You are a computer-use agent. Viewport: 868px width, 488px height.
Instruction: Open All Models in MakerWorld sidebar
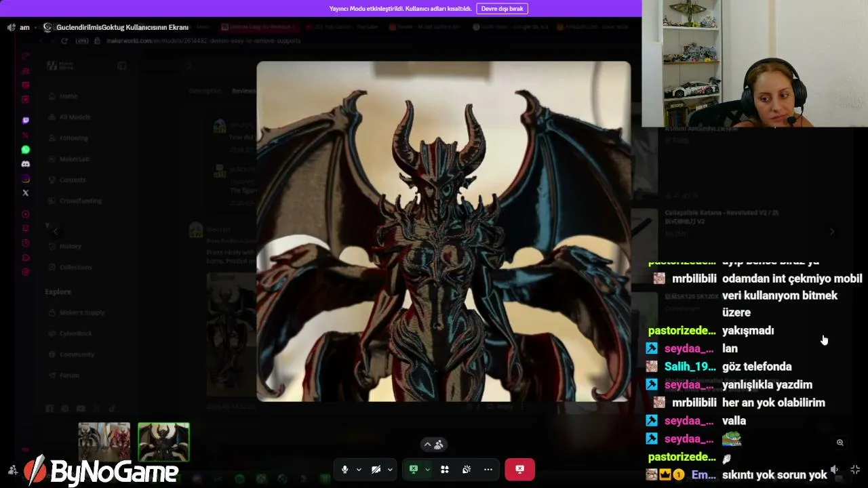(75, 117)
